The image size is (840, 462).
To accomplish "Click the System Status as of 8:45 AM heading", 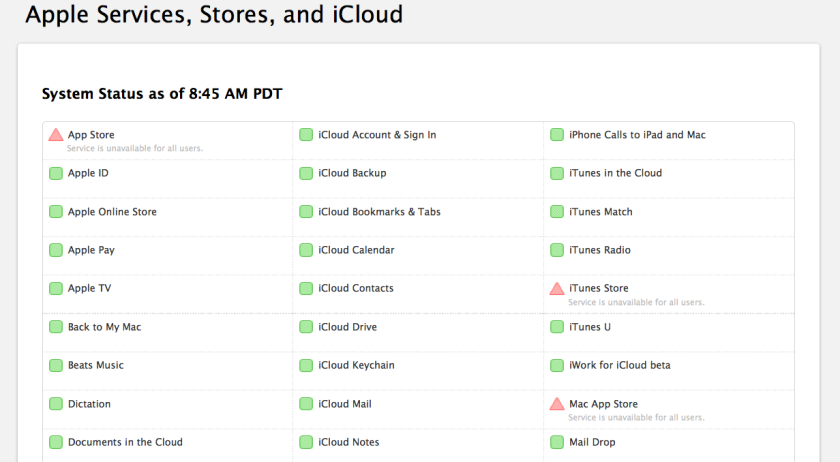I will [162, 94].
